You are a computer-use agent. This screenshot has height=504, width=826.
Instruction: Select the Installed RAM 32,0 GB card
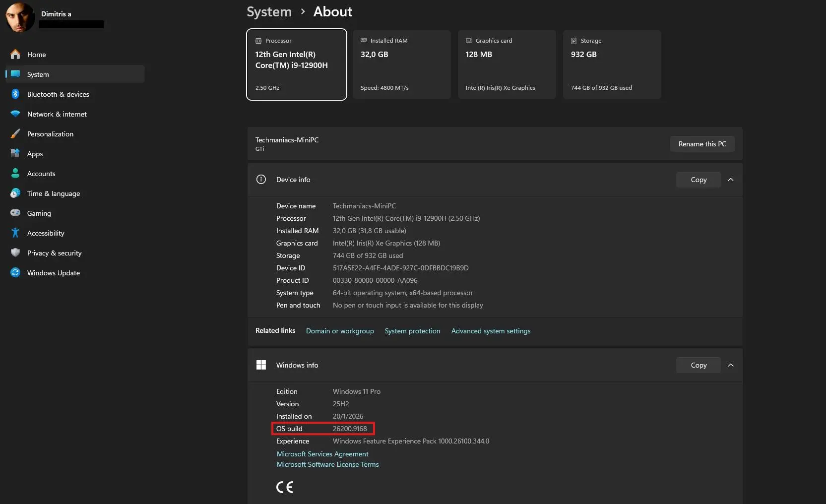pyautogui.click(x=402, y=64)
